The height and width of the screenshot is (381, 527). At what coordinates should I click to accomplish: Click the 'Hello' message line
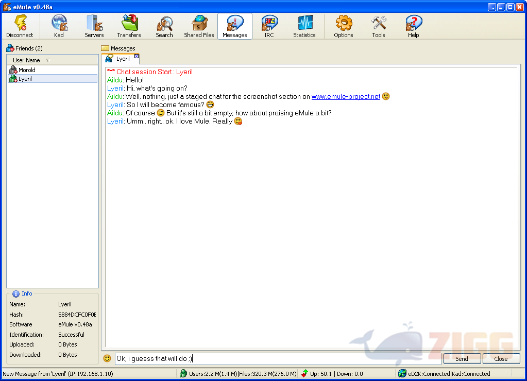125,80
